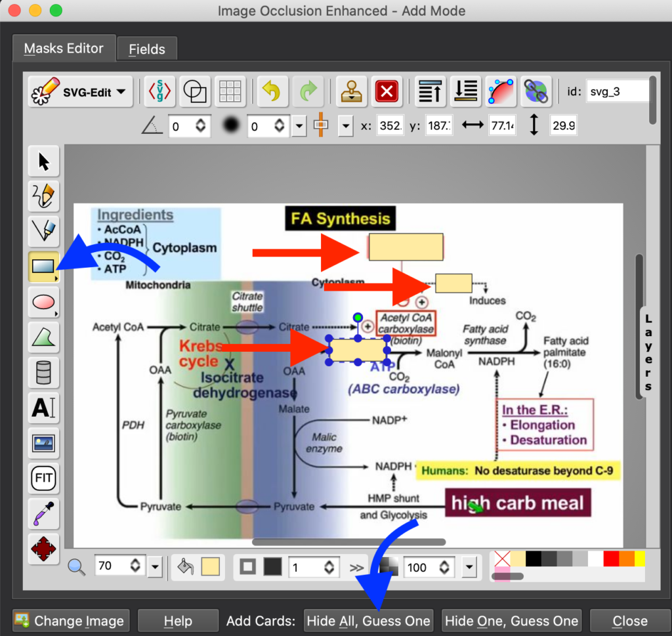The height and width of the screenshot is (636, 672).
Task: Open the opacity dropdown
Action: [469, 568]
